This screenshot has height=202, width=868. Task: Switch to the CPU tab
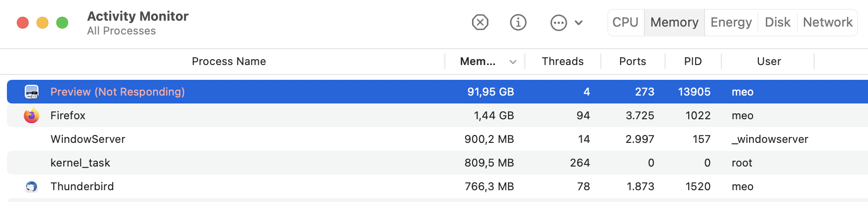click(626, 22)
